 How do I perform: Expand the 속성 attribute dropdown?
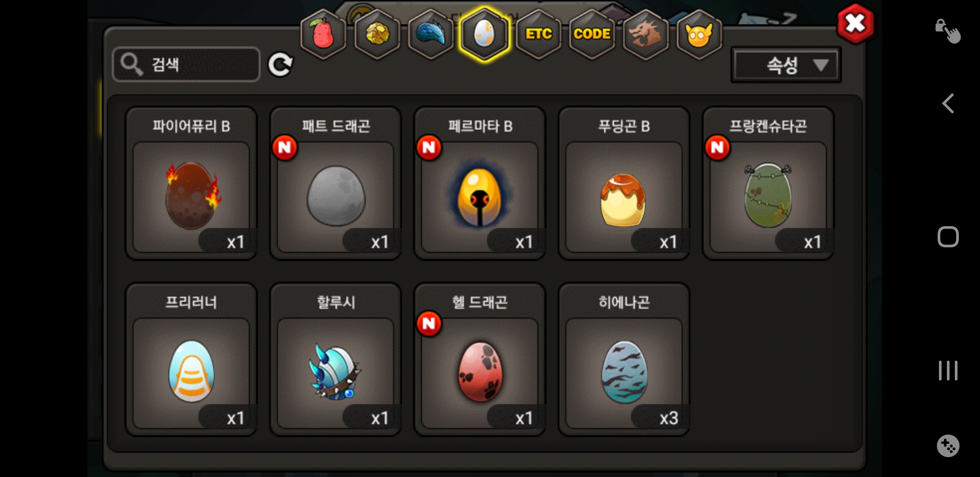pos(786,65)
